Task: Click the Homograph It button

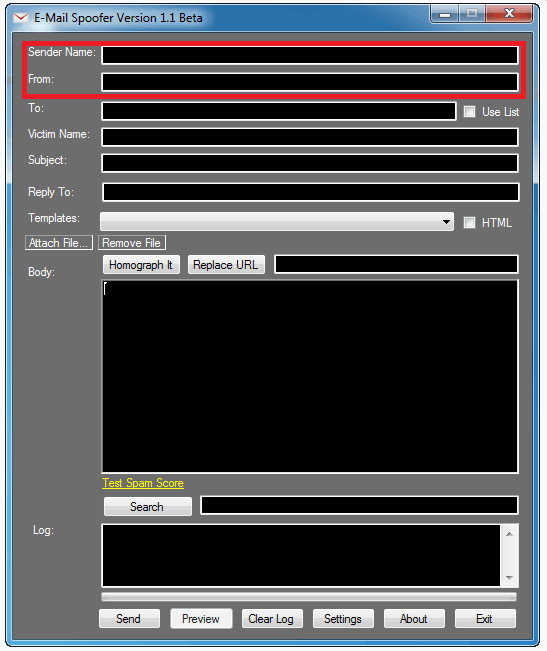Action: [x=141, y=265]
